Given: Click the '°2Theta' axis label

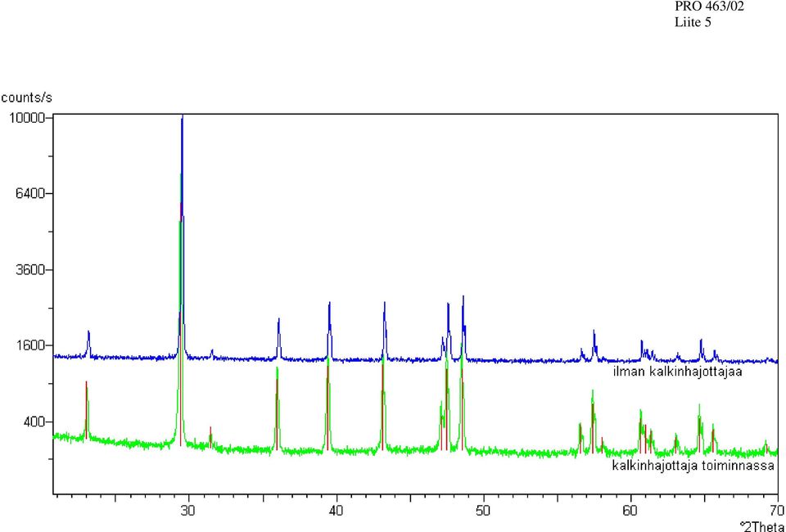Looking at the screenshot, I should click(x=762, y=526).
